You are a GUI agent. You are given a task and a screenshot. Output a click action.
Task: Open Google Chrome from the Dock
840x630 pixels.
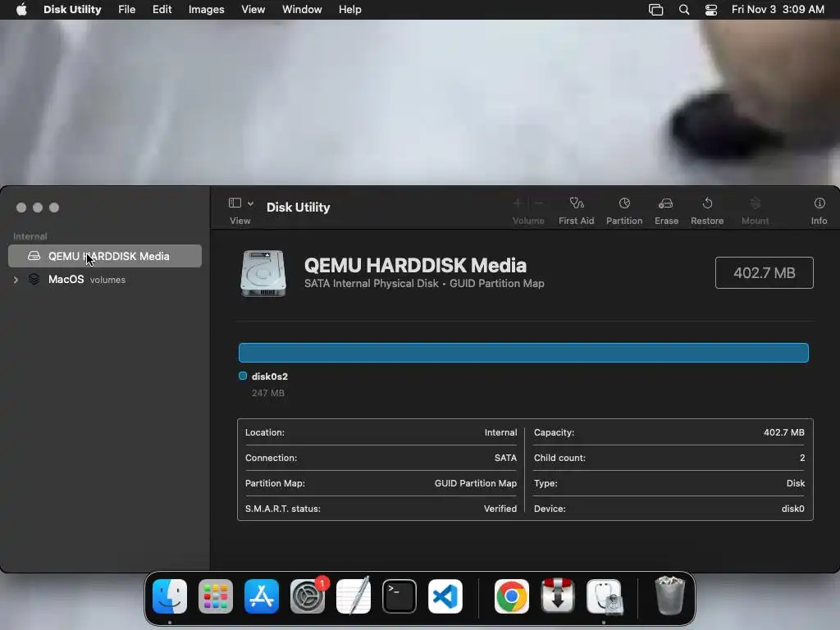coord(512,596)
